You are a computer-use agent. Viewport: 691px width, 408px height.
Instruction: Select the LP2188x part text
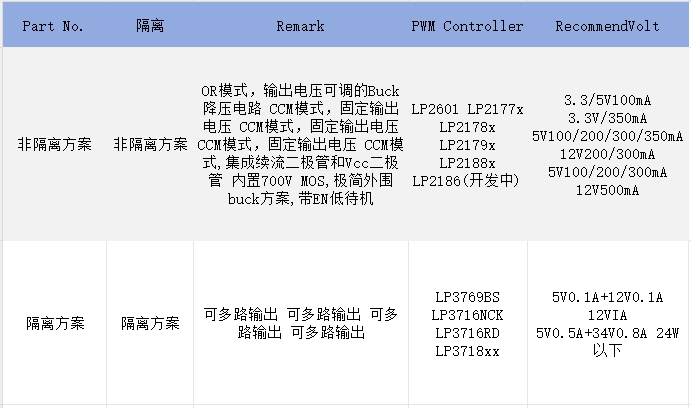pos(467,162)
